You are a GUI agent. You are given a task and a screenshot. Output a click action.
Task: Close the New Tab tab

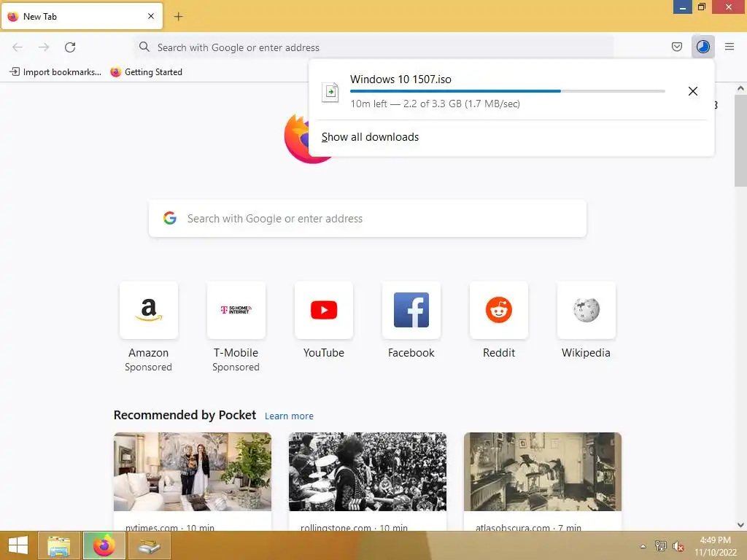click(151, 16)
